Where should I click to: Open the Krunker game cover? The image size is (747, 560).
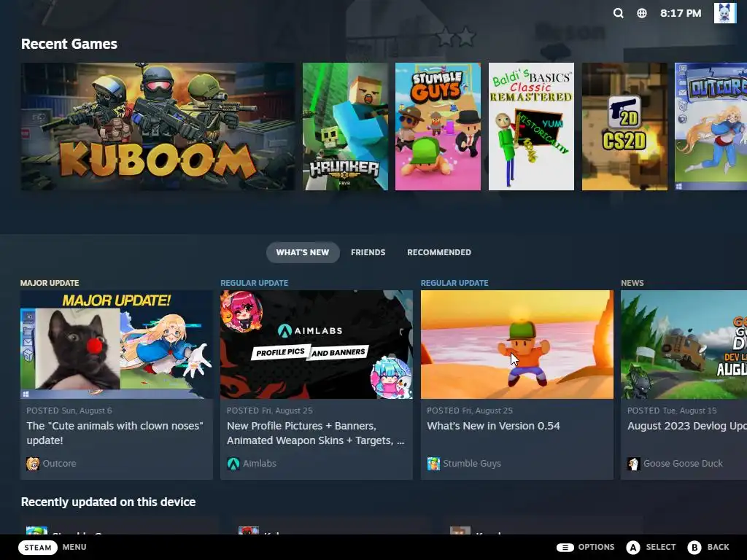point(345,126)
